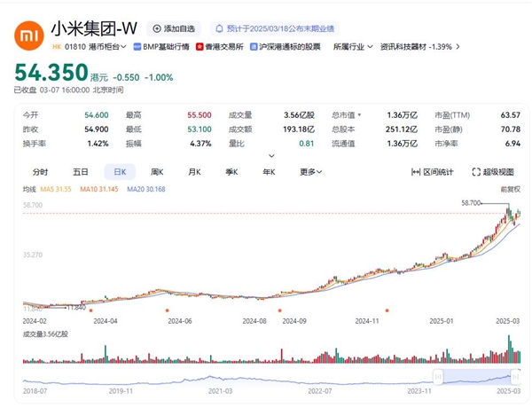
Task: Click the highlighted range selection area
Action: 477,377
